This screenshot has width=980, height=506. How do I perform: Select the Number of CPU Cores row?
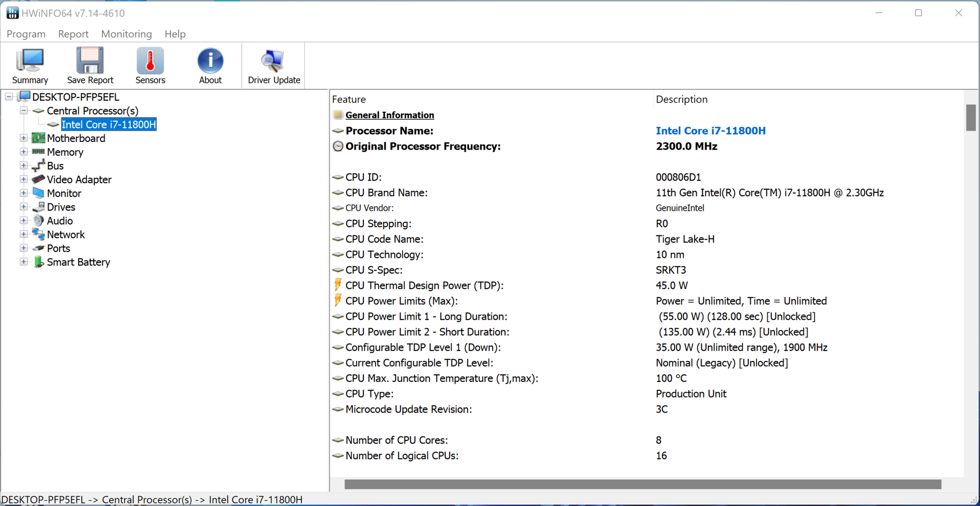point(647,440)
